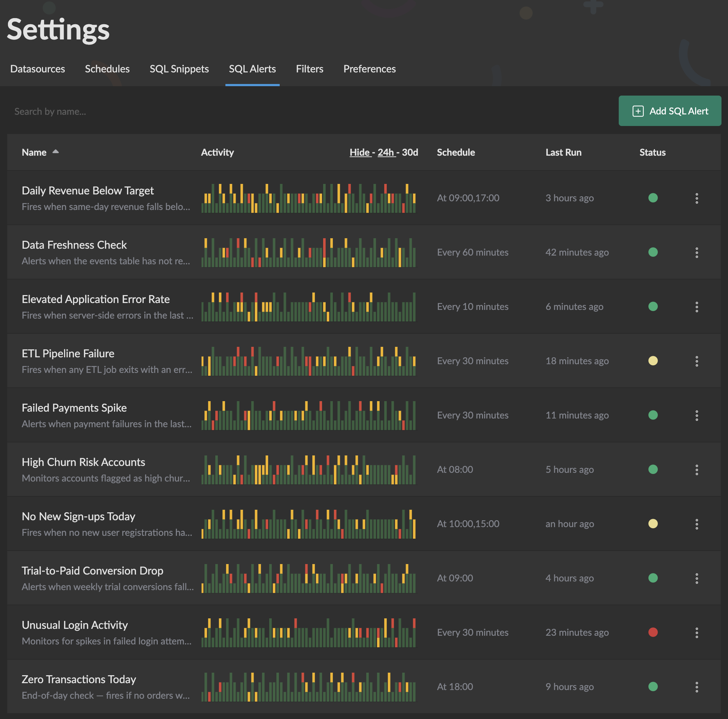Viewport: 728px width, 719px height.
Task: Open actions dropdown for No New Sign-ups Today
Action: coord(697,524)
